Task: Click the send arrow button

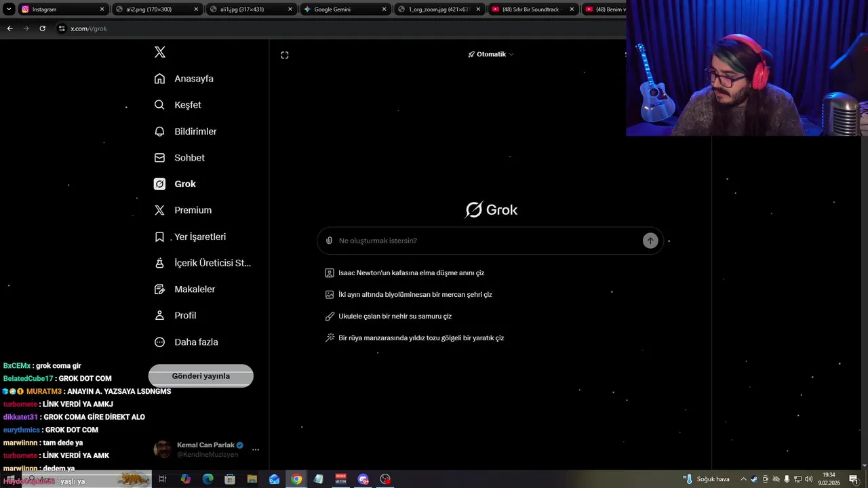Action: (x=650, y=241)
